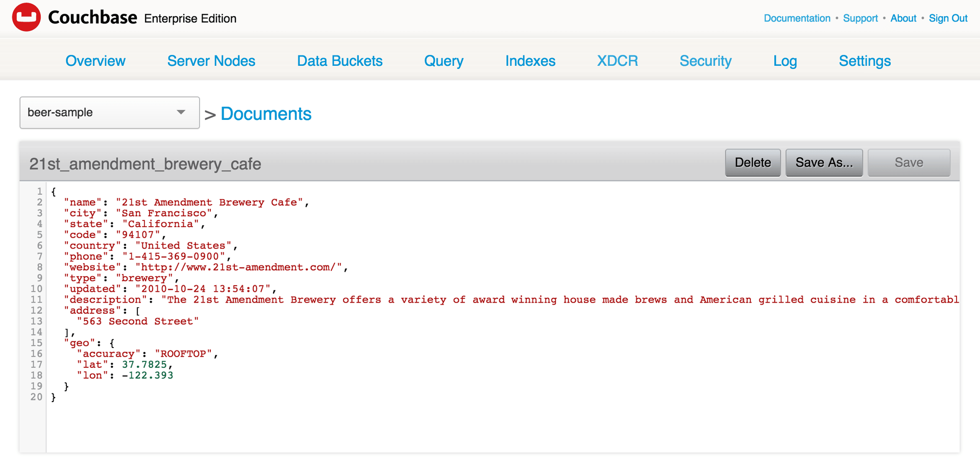Go to the Overview tab
Screen dimensions: 980x473
tap(95, 61)
